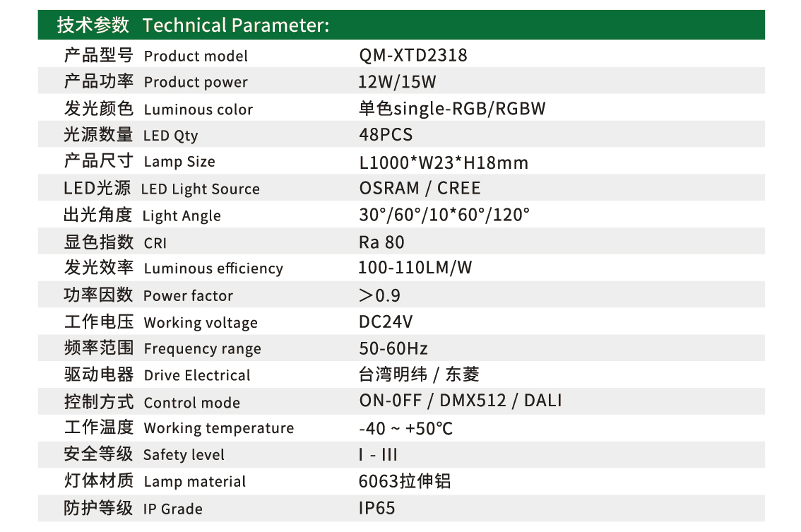Select the 12W/15W power value
Image resolution: width=801 pixels, height=532 pixels.
point(397,82)
